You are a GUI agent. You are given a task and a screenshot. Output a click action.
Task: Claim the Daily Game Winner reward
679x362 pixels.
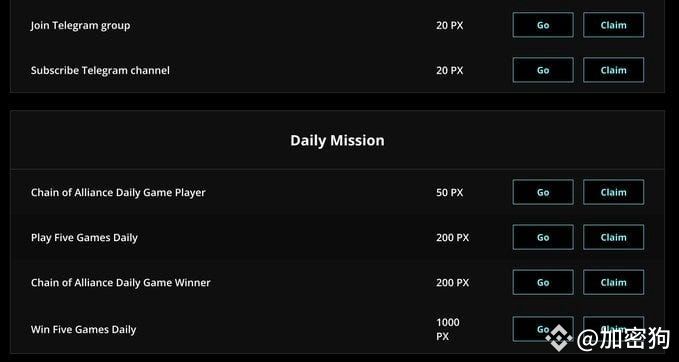(613, 282)
